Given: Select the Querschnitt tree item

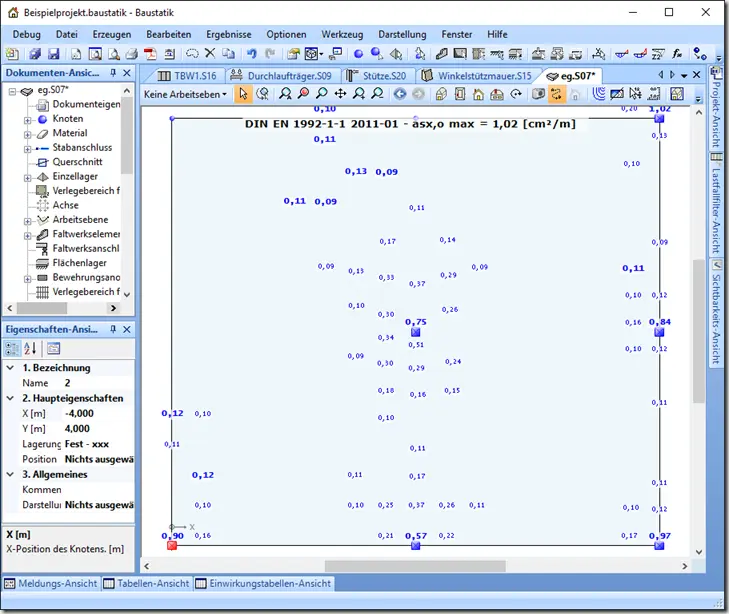Looking at the screenshot, I should click(77, 162).
